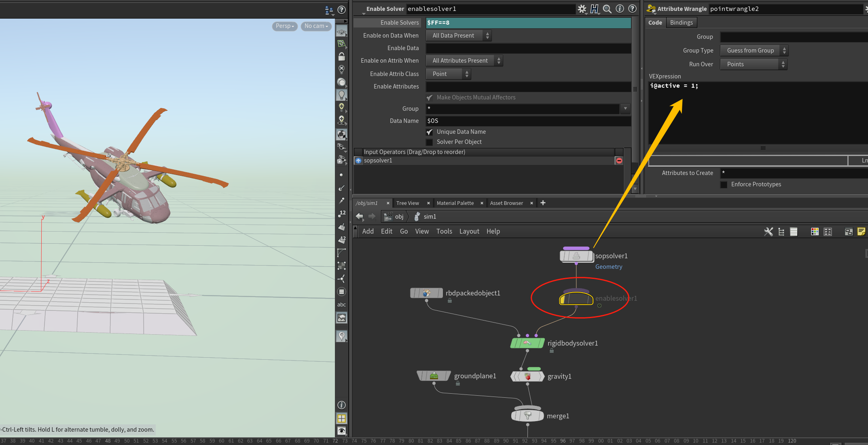The height and width of the screenshot is (445, 868).
Task: Click the rigidbodysolver1 node icon
Action: [x=527, y=343]
